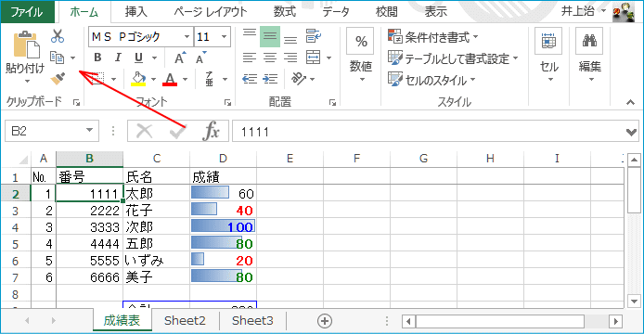Align text right

(x=290, y=58)
